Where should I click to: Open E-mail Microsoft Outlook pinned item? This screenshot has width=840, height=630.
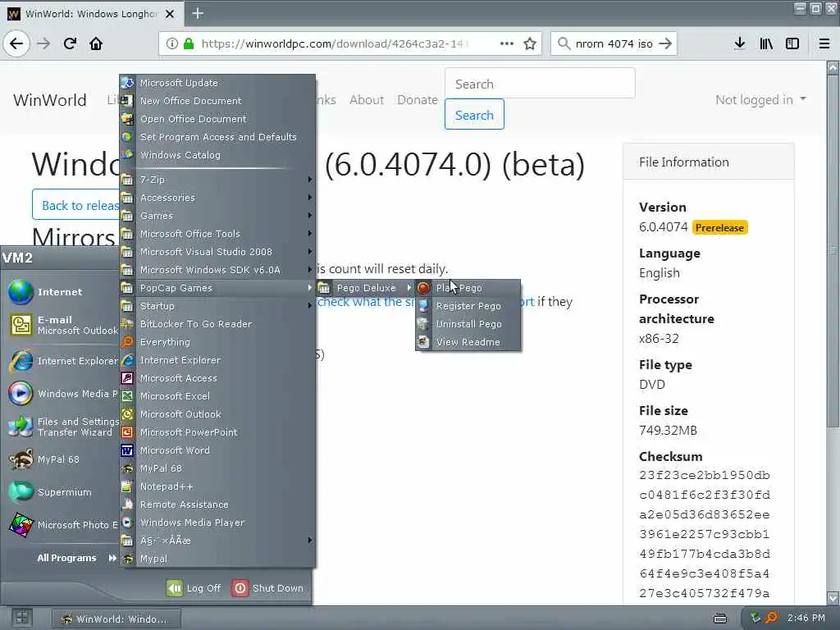[x=62, y=325]
